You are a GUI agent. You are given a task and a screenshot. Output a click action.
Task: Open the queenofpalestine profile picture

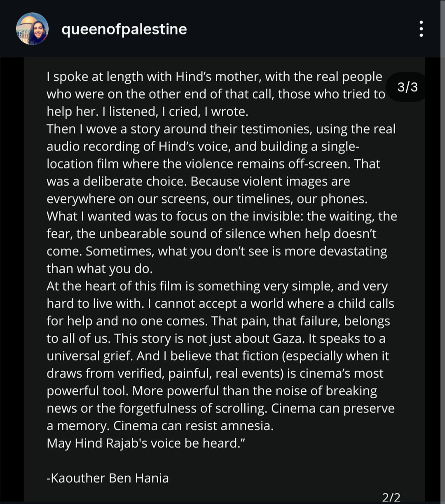coord(32,29)
